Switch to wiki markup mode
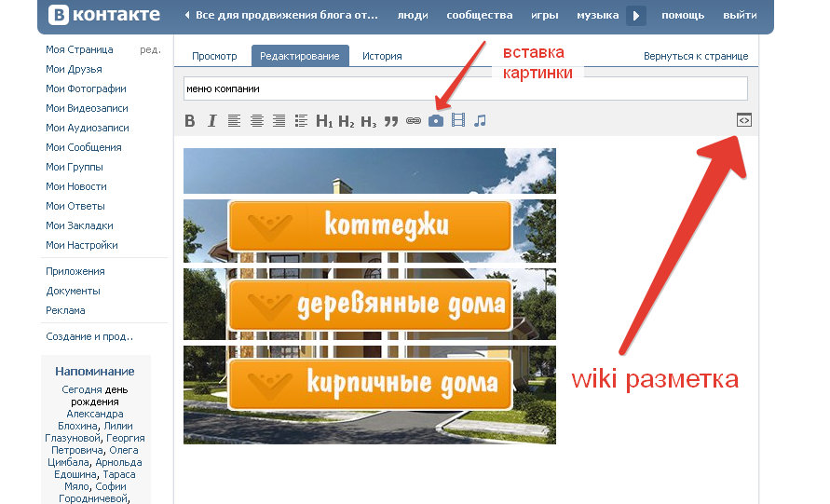 pyautogui.click(x=743, y=119)
